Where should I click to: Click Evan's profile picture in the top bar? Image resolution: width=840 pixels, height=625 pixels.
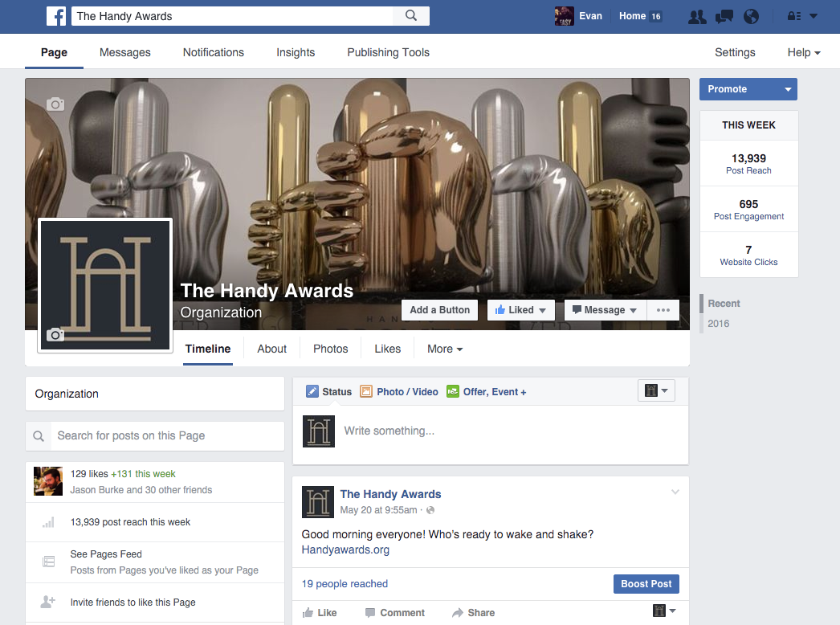click(564, 16)
